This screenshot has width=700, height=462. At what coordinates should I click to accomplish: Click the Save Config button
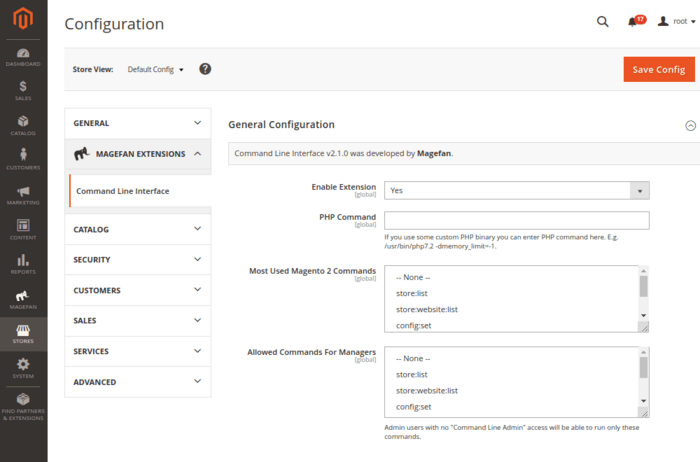coord(659,69)
